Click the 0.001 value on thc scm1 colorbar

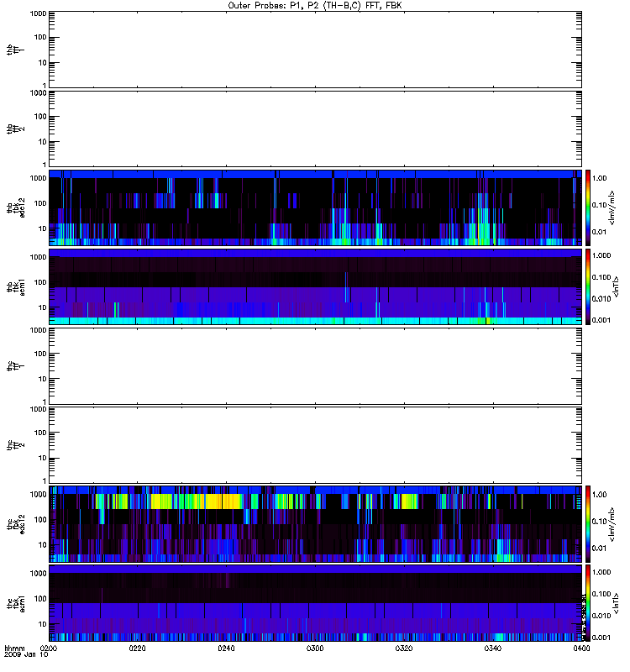coord(601,638)
